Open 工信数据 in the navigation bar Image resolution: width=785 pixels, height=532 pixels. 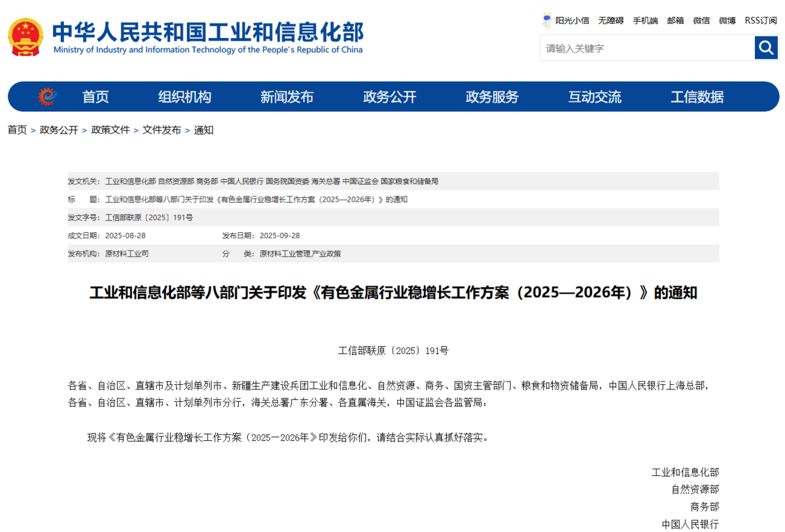(697, 97)
